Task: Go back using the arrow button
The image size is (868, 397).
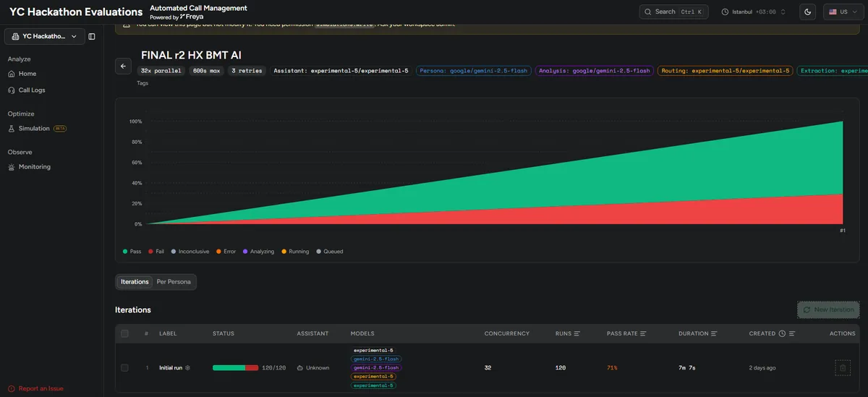Action: 123,66
